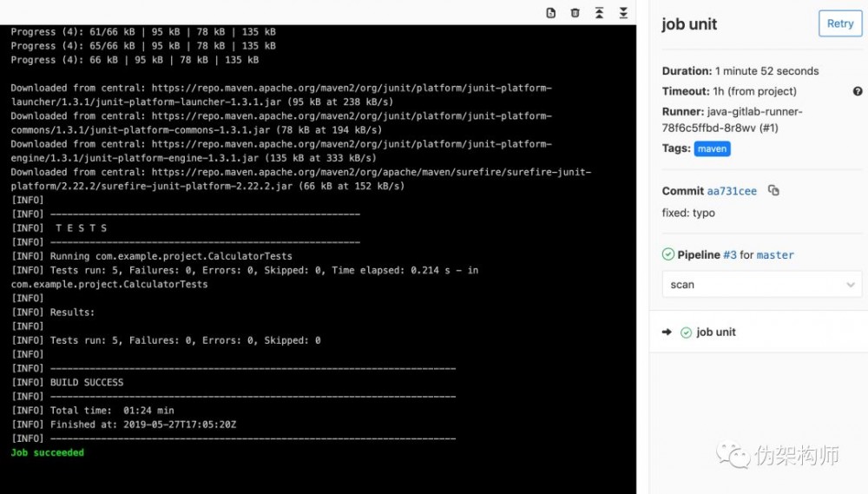Click surefire-junit-platform-2.22.2.jar download line
The height and width of the screenshot is (494, 868).
coord(301,179)
